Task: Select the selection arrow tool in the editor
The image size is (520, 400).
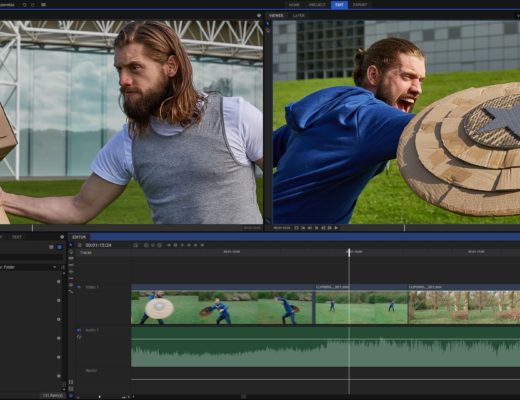Action: click(71, 245)
